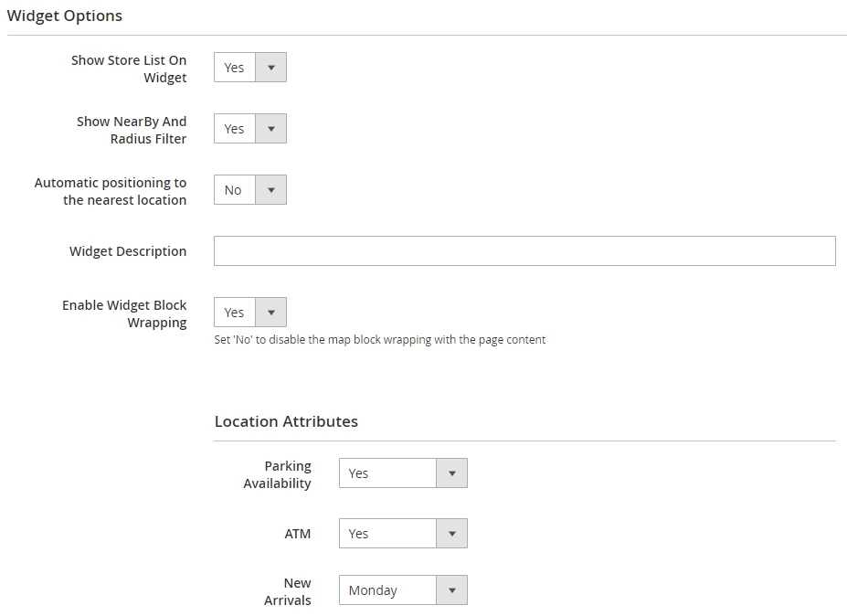Screen dimensions: 847x616
Task: Open the Enable Widget Block Wrapping dropdown
Action: (x=250, y=313)
